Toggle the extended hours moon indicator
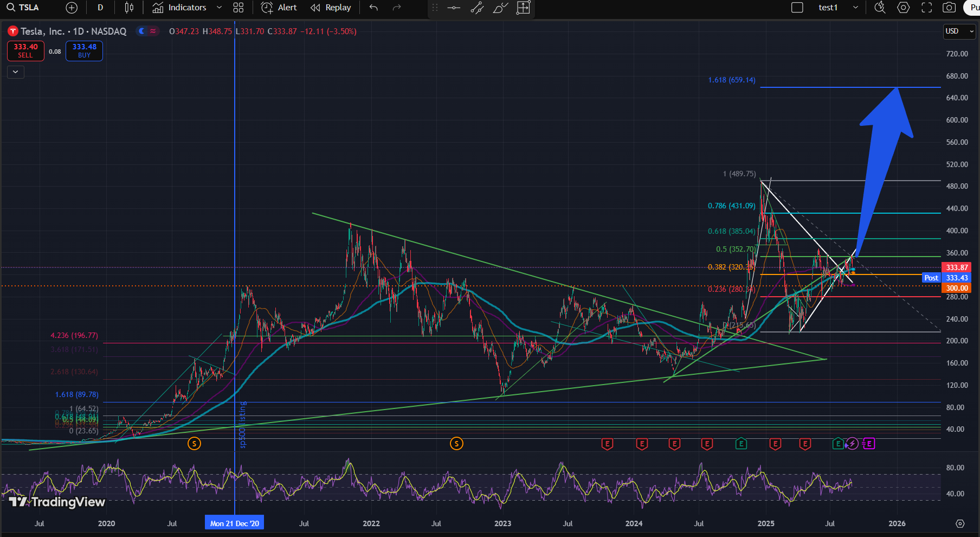Screen dimensions: 980x537 pyautogui.click(x=142, y=31)
